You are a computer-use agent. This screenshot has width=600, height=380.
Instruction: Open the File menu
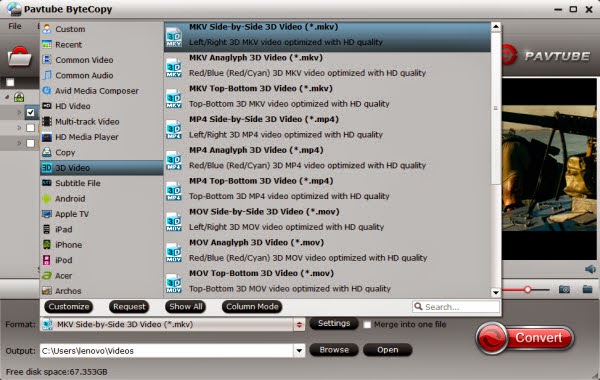tap(15, 26)
